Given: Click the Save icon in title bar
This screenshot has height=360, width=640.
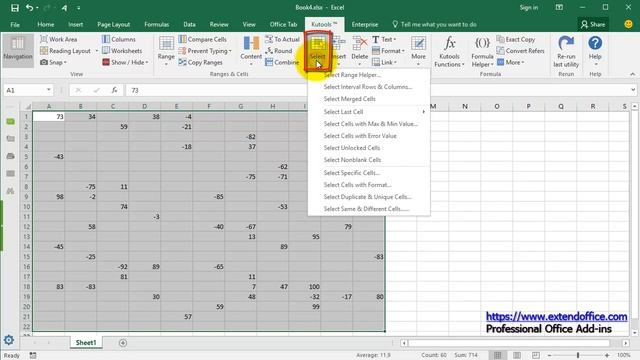Looking at the screenshot, I should pyautogui.click(x=15, y=8).
